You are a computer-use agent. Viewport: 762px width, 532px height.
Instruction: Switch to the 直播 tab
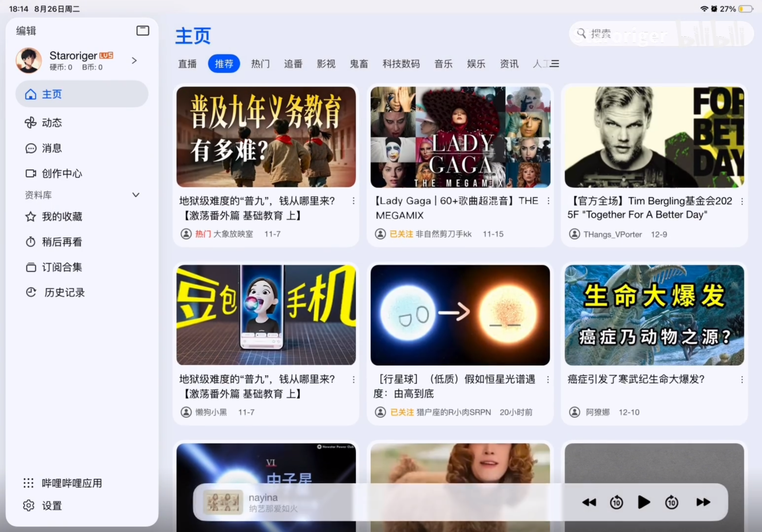tap(187, 64)
